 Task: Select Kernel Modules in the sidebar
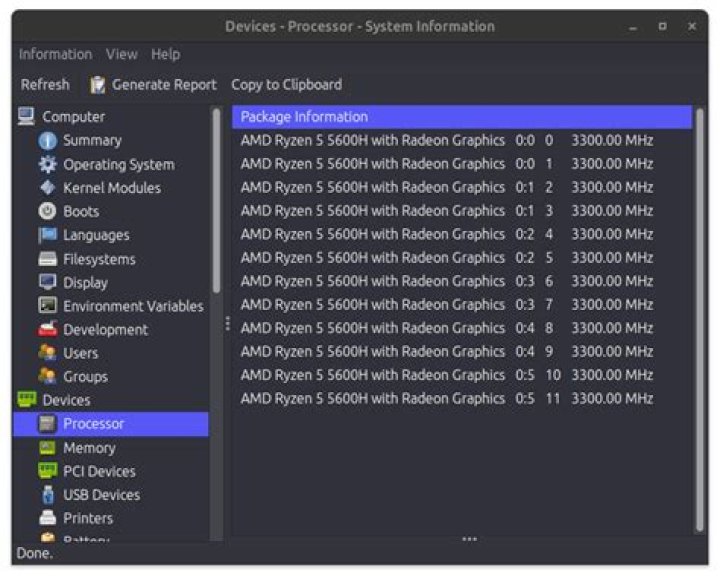point(112,188)
